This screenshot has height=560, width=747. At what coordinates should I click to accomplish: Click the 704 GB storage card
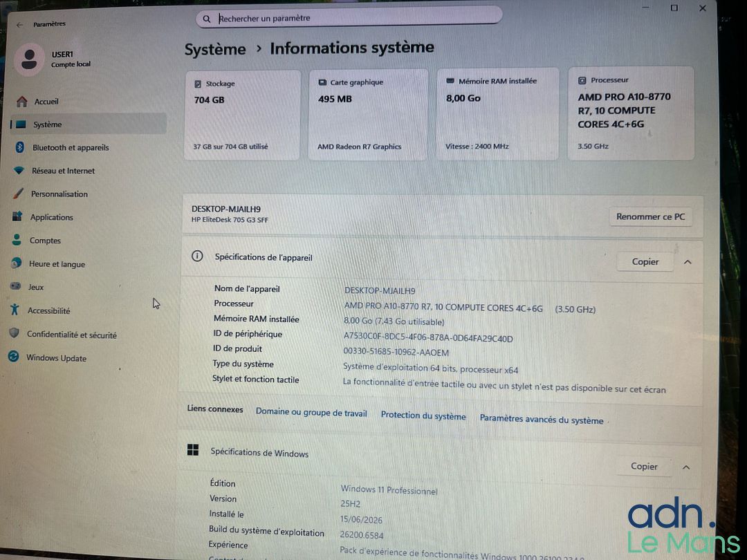(x=243, y=115)
